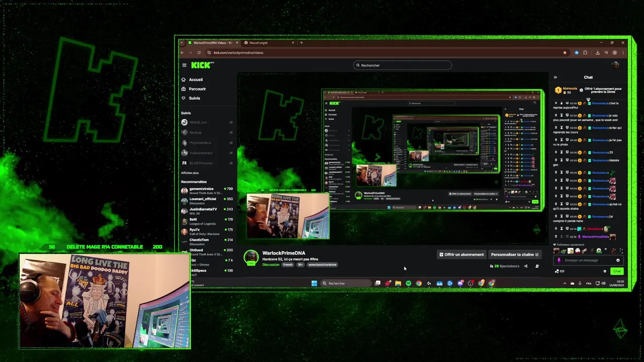Click the Discussion category link

click(271, 264)
